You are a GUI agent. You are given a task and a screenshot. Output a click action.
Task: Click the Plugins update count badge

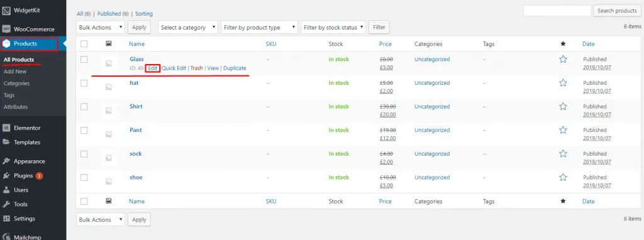pyautogui.click(x=39, y=175)
